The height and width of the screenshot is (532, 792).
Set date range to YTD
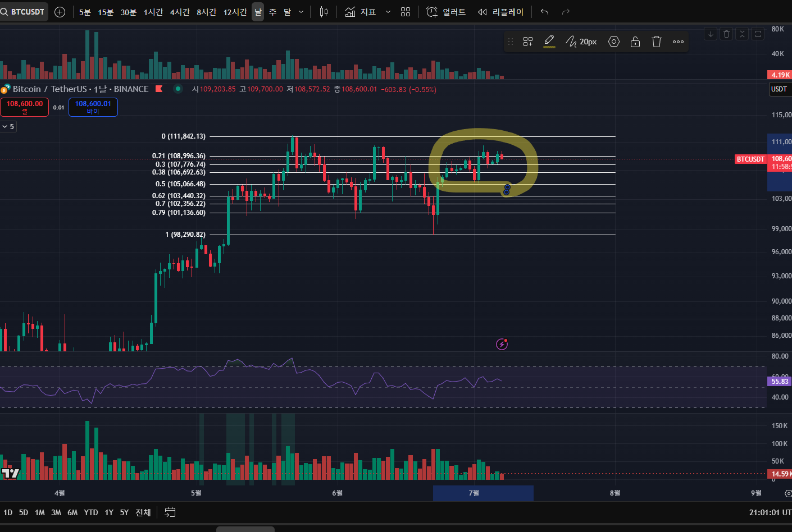[91, 512]
